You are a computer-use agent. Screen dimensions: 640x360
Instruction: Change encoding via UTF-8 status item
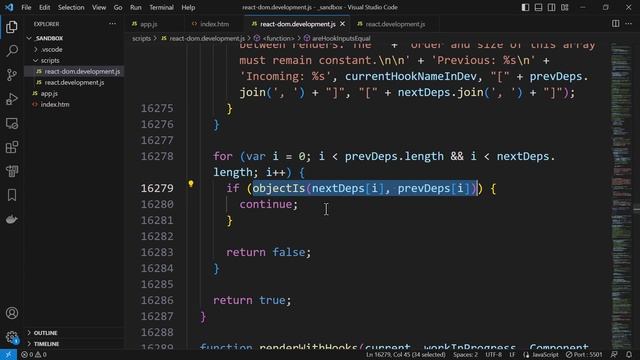tap(493, 355)
